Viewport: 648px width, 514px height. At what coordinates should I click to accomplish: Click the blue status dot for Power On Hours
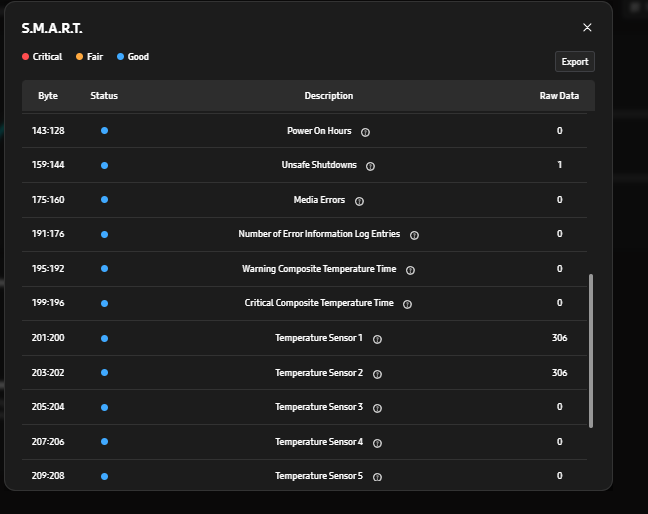(105, 131)
